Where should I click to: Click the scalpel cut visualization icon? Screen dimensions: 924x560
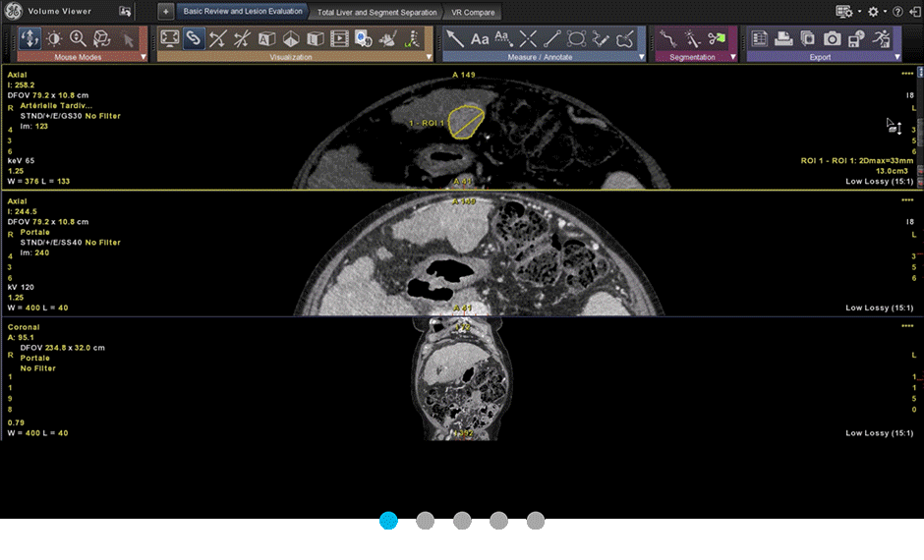[x=387, y=39]
